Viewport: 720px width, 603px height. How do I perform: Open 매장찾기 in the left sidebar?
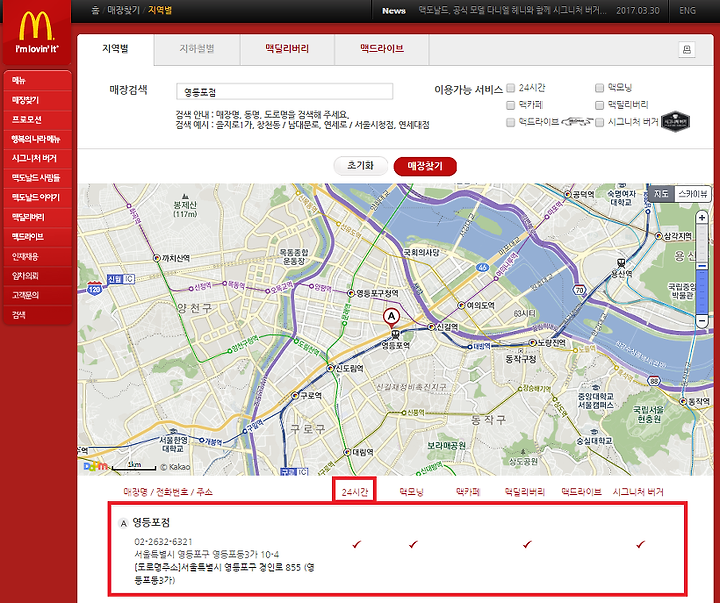(38, 100)
